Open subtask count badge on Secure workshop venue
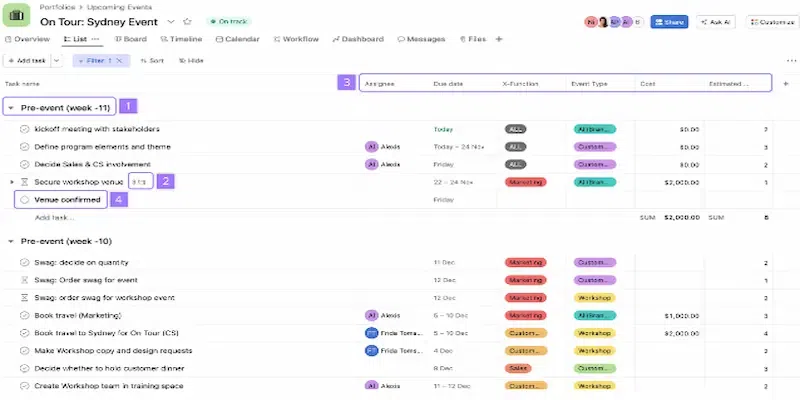800x400 pixels. pyautogui.click(x=140, y=182)
